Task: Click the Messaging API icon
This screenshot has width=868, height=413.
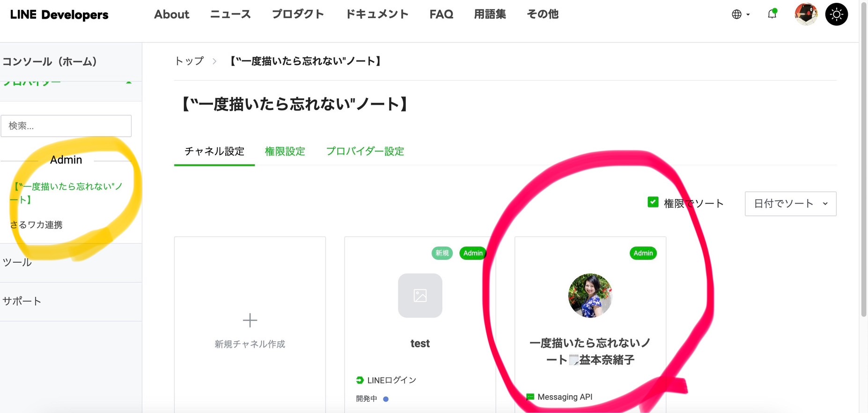Action: point(530,397)
